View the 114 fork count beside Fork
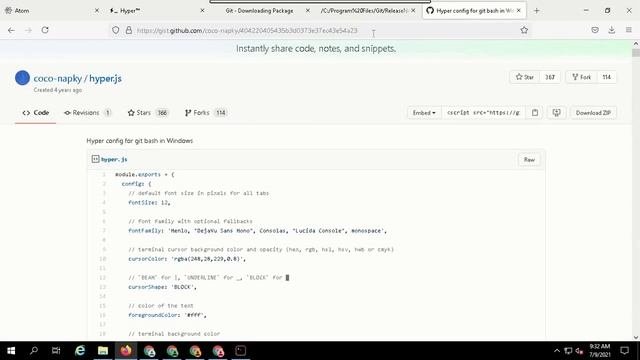This screenshot has height=360, width=640. (x=607, y=77)
